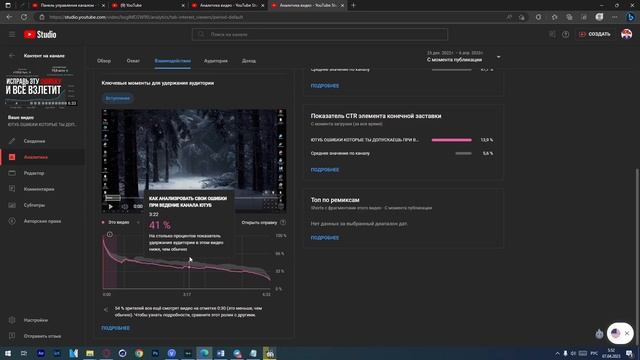Viewport: 640px width, 360px height.
Task: Click the intro marker circle atop the retention chart
Action: click(109, 234)
